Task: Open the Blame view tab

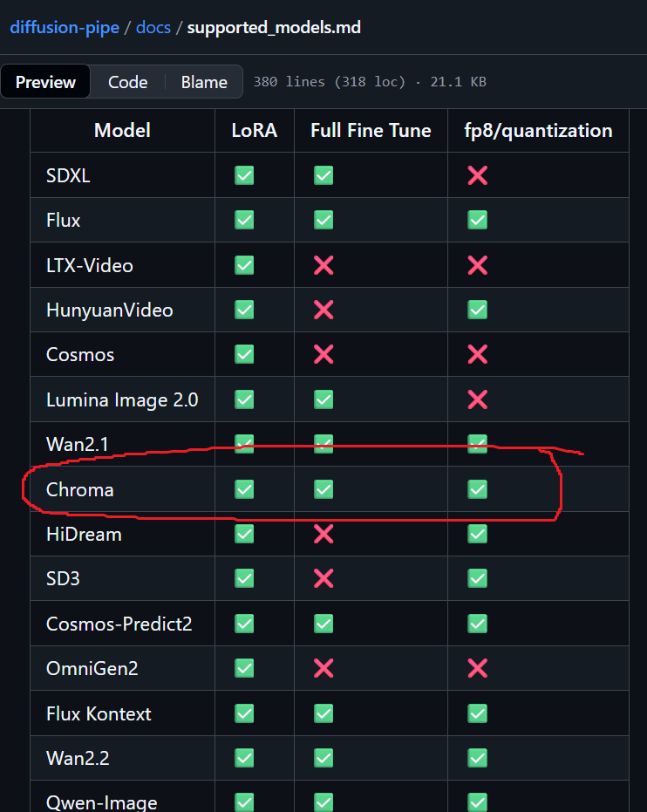Action: point(204,82)
